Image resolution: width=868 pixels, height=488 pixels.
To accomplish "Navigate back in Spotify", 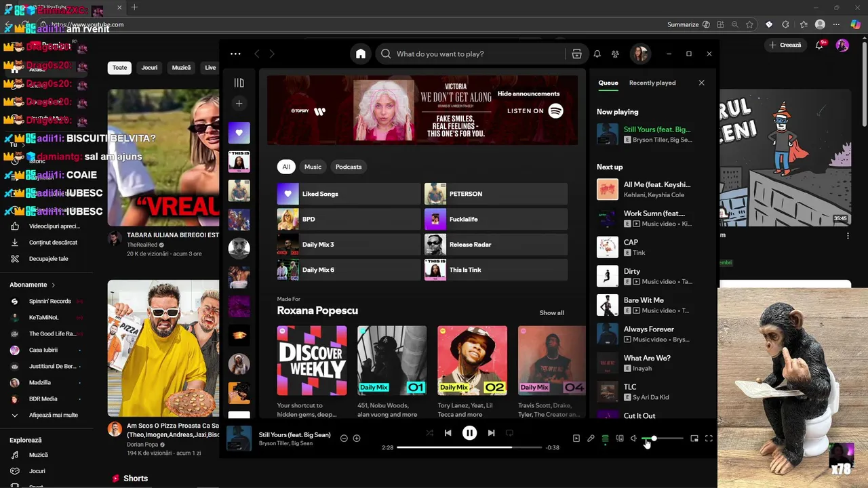I will coord(256,54).
